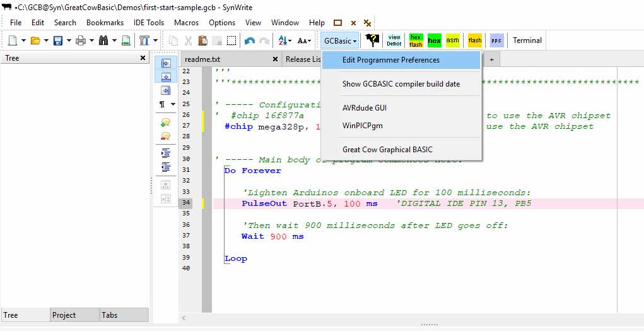This screenshot has width=644, height=331.
Task: Click the unindent lines icon
Action: point(165,167)
